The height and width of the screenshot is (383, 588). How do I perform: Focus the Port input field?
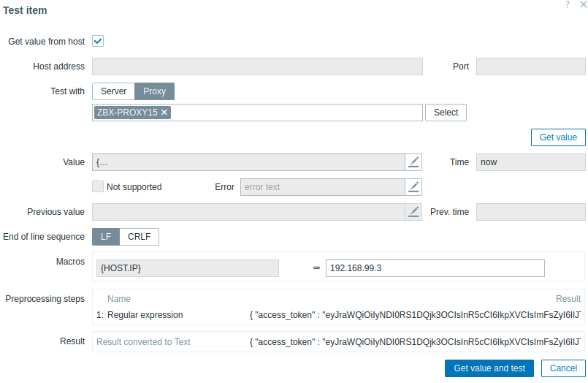(x=530, y=67)
